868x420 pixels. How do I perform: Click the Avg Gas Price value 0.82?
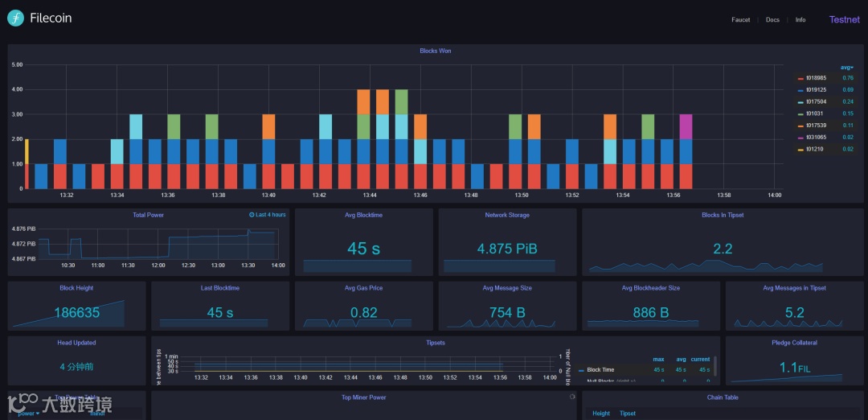coord(364,312)
